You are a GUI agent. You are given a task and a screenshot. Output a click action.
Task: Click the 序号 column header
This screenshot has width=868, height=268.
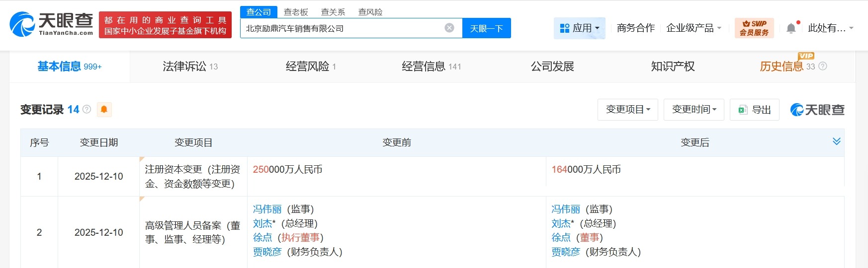pyautogui.click(x=39, y=142)
